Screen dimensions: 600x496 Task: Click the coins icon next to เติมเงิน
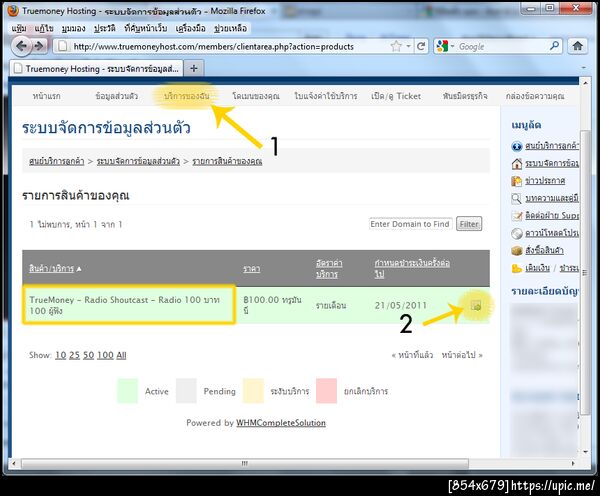tap(517, 268)
